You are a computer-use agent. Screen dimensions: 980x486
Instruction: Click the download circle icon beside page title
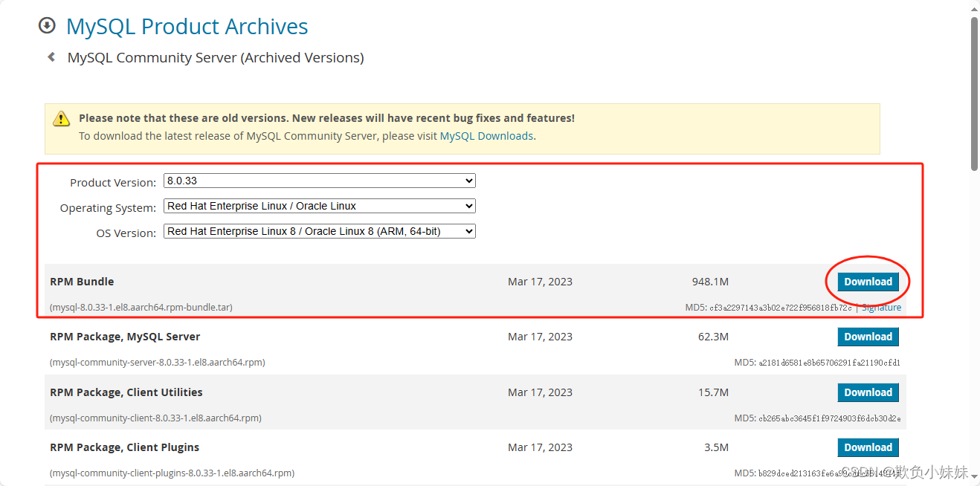pos(47,26)
